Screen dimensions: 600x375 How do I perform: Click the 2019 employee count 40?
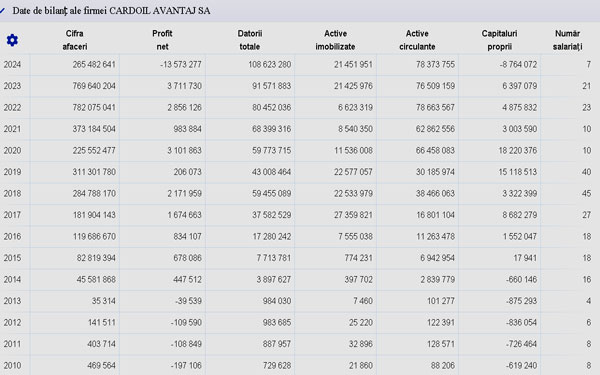coord(587,172)
